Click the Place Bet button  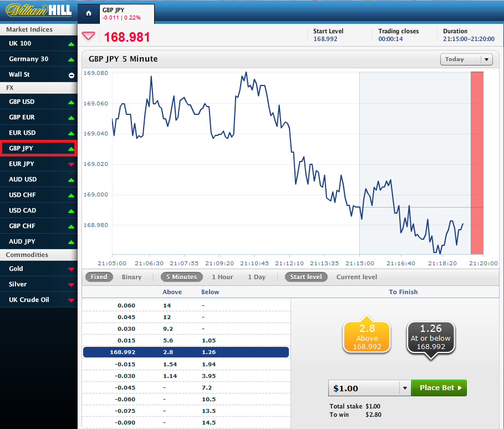[439, 388]
